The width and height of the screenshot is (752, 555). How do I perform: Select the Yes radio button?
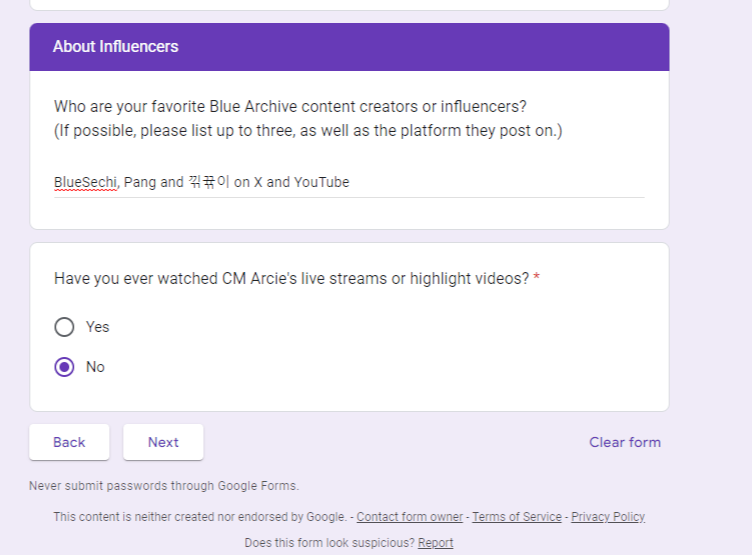coord(64,327)
